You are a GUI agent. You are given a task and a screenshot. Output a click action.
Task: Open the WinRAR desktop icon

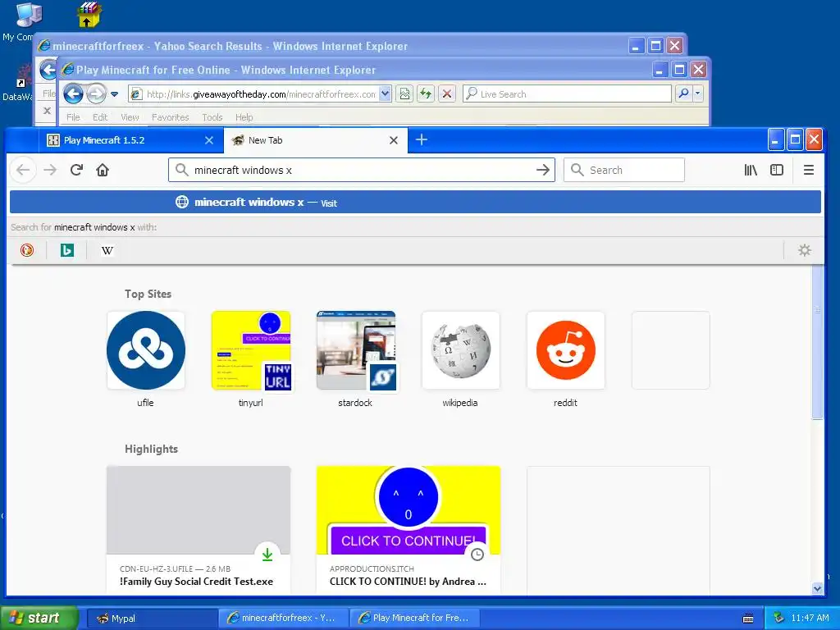tap(89, 15)
